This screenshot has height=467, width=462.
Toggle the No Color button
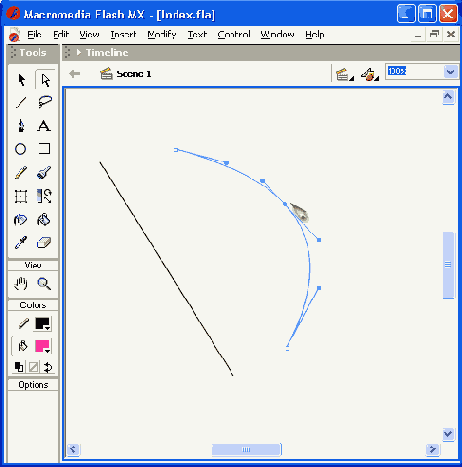coord(33,367)
